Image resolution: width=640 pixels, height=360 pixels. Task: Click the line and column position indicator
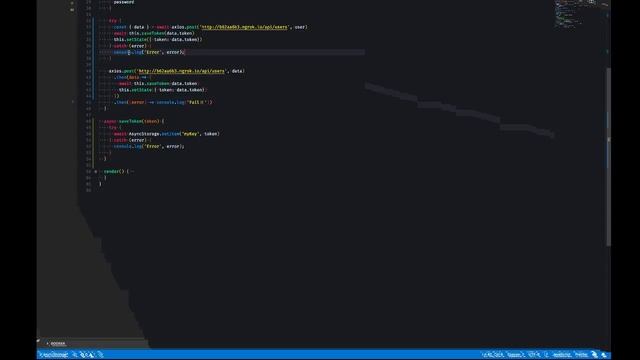point(493,355)
